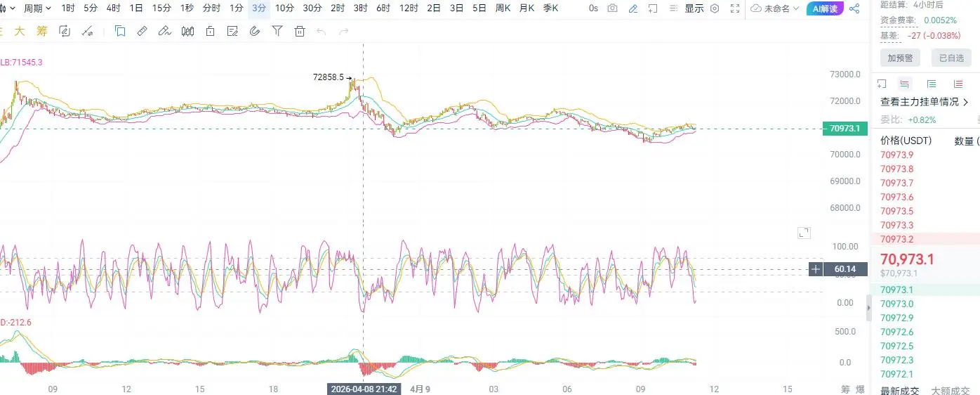This screenshot has width=980, height=395.
Task: Expand 查看主力挂单情况 arrow link
Action: pos(925,102)
